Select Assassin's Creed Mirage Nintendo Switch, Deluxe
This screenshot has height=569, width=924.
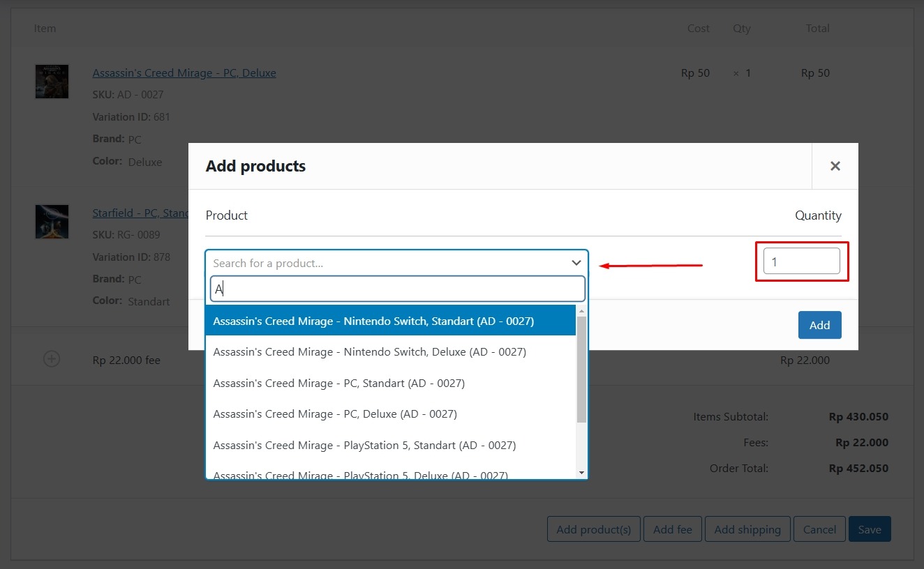[x=391, y=352]
